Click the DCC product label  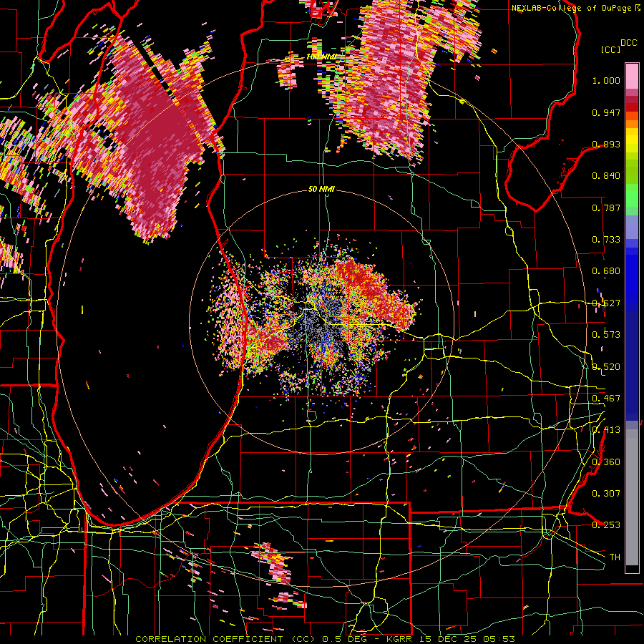click(629, 43)
